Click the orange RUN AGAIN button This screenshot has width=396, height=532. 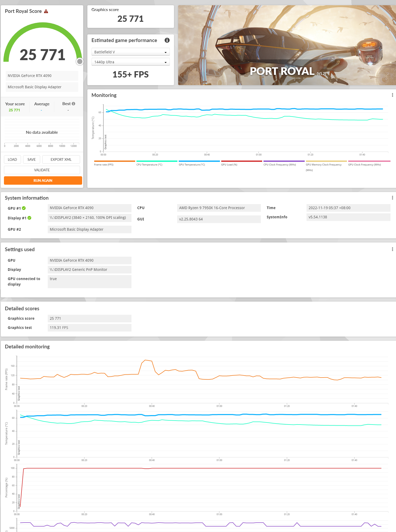click(43, 180)
